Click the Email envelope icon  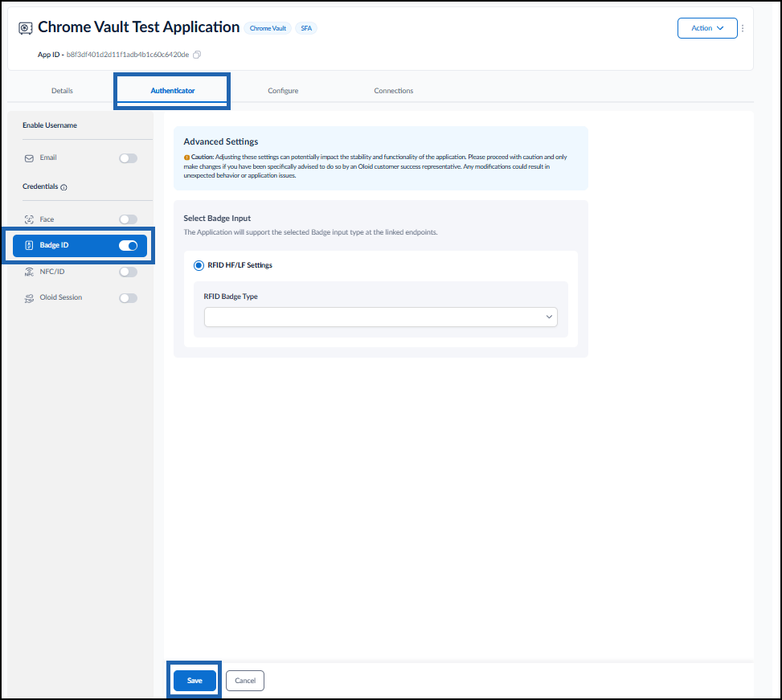[x=29, y=158]
